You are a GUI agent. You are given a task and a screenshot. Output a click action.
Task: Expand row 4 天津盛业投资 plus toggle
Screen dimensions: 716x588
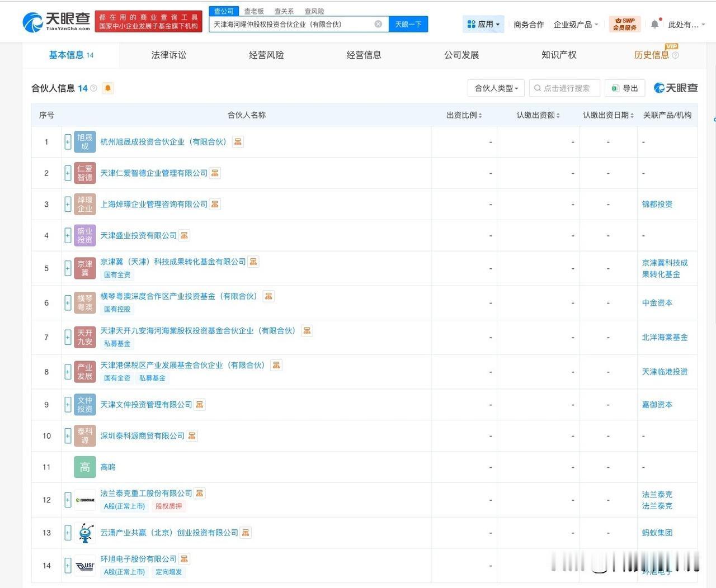[x=68, y=236]
